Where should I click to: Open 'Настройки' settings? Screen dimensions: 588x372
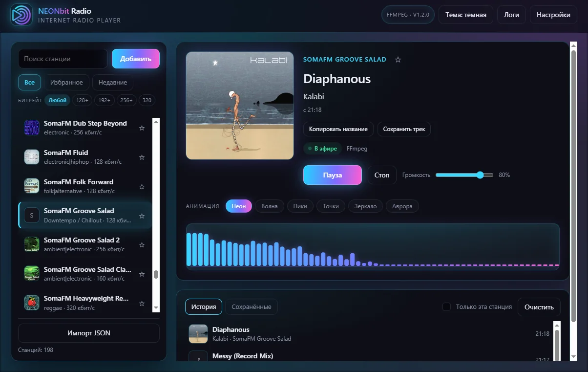click(553, 15)
